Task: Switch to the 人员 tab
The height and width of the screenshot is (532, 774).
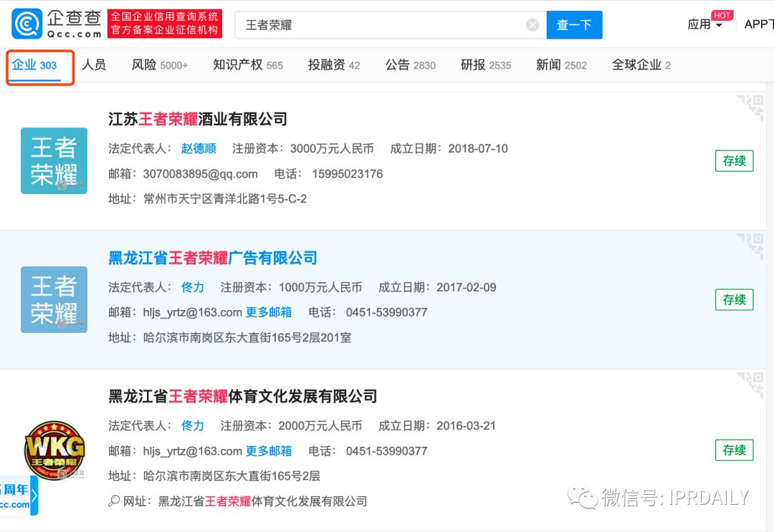Action: click(x=94, y=64)
